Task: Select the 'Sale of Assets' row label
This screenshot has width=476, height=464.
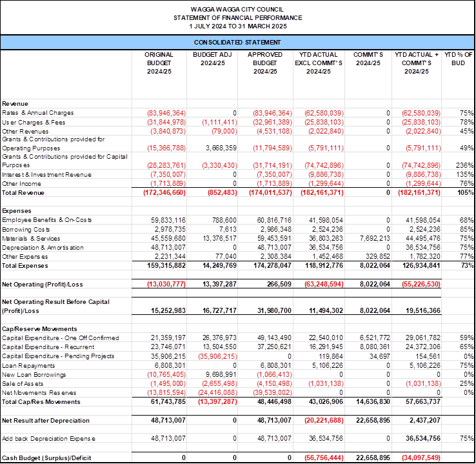Action: (23, 384)
